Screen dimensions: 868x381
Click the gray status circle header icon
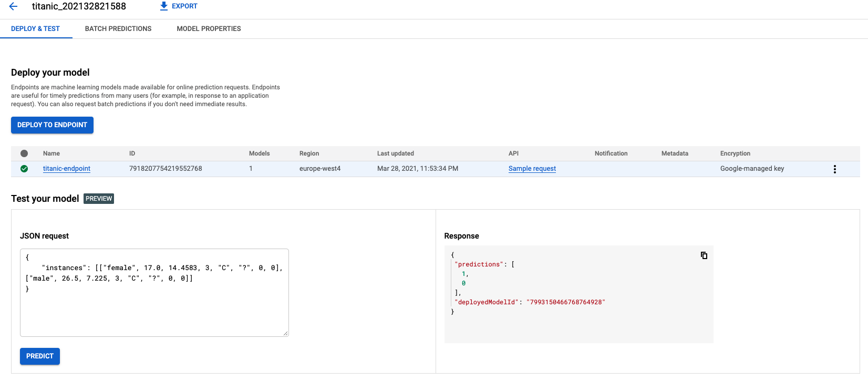click(24, 153)
